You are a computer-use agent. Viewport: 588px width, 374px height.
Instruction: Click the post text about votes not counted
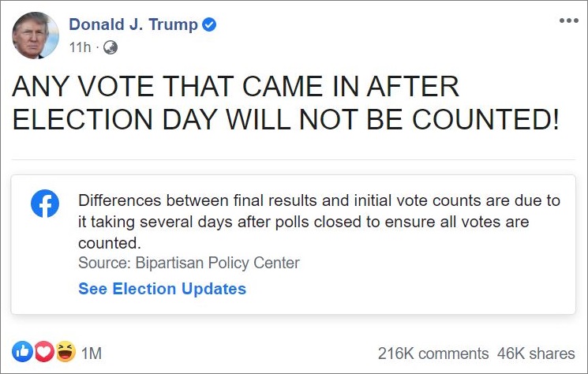(x=286, y=103)
